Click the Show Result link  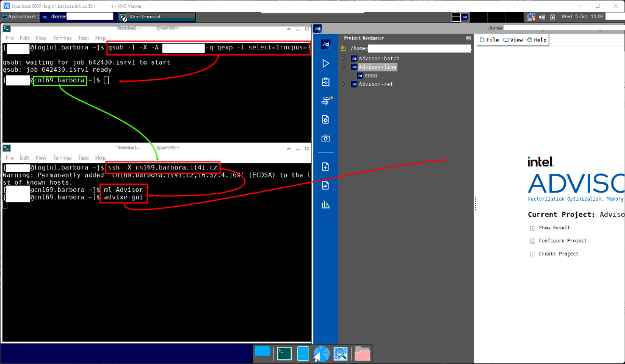[554, 227]
